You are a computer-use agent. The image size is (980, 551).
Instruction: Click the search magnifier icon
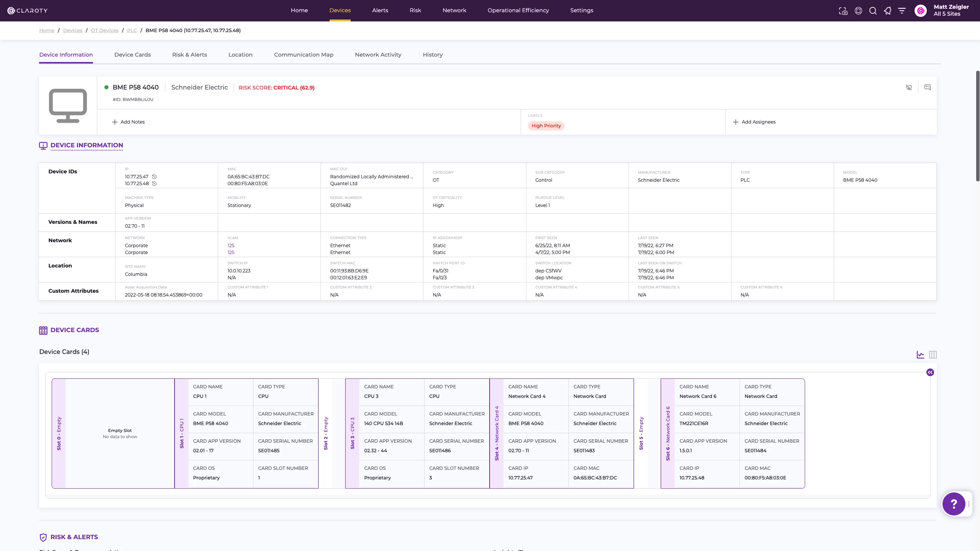pyautogui.click(x=873, y=11)
